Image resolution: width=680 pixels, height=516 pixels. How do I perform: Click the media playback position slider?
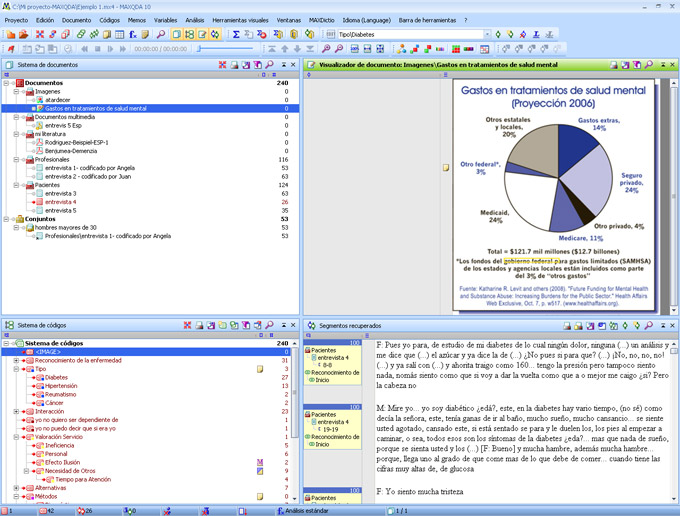point(225,48)
